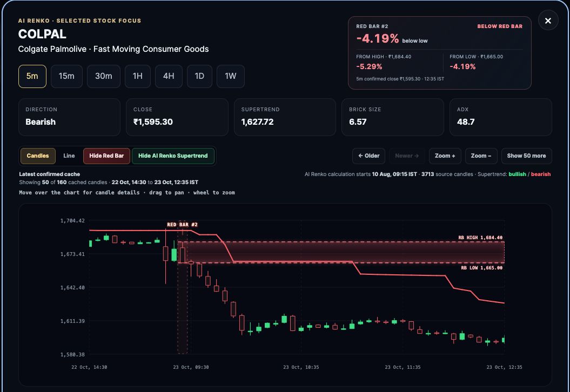Zoom in with Zoom + button
Screen dimensions: 570x392
[x=445, y=156]
